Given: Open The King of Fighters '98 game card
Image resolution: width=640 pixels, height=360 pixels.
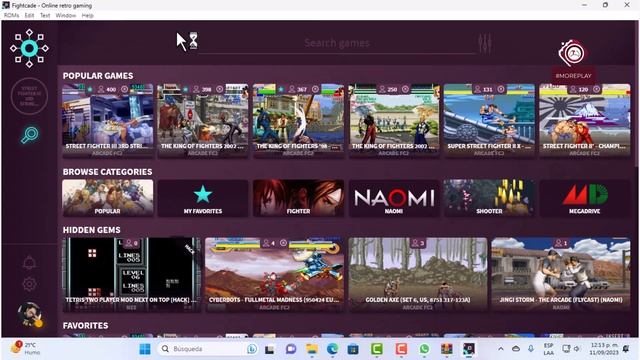Looking at the screenshot, I should click(298, 121).
